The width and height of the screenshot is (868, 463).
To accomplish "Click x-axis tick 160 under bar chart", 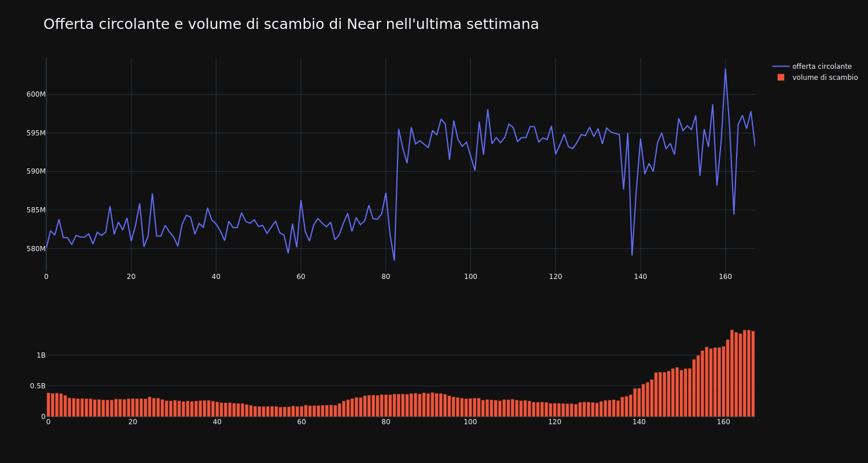I will 723,422.
